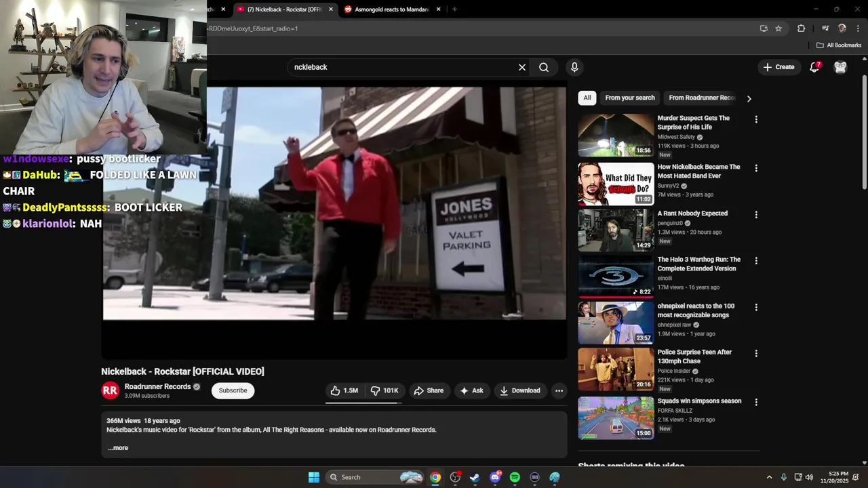Show hidden system tray icons
868x488 pixels.
click(769, 477)
